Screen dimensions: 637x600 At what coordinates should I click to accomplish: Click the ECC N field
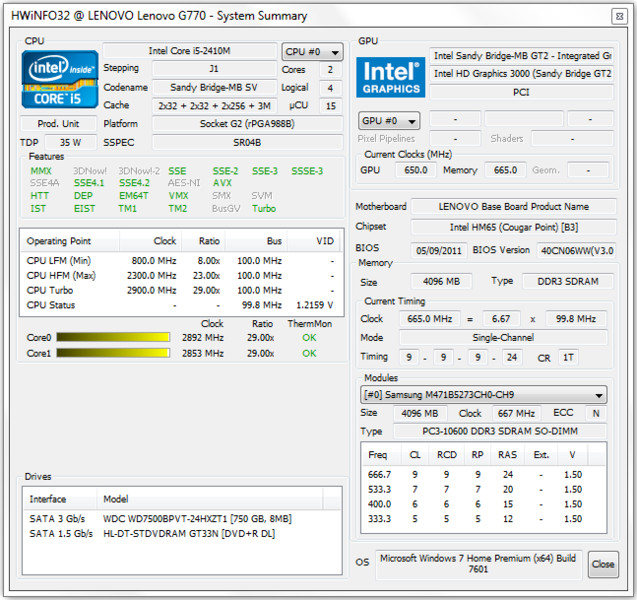(596, 414)
